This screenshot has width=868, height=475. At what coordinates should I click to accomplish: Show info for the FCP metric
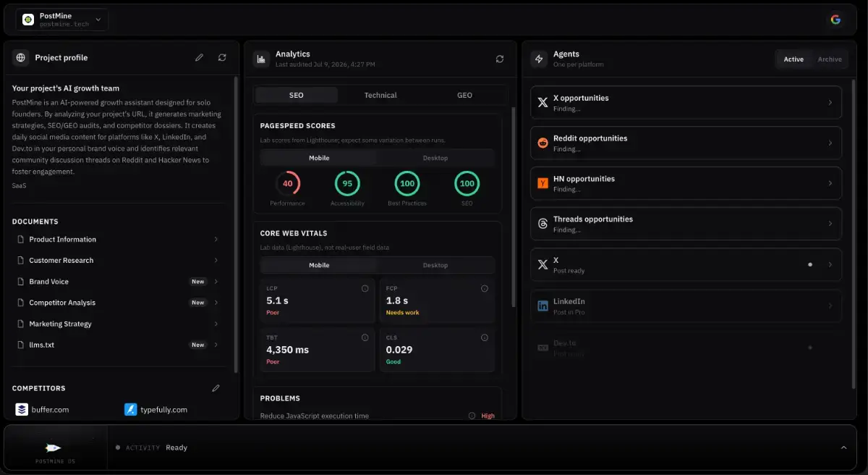point(484,288)
